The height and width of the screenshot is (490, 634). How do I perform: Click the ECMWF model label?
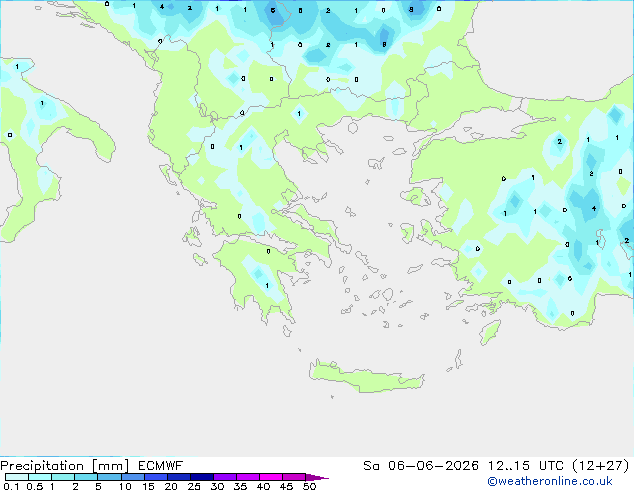[161, 466]
